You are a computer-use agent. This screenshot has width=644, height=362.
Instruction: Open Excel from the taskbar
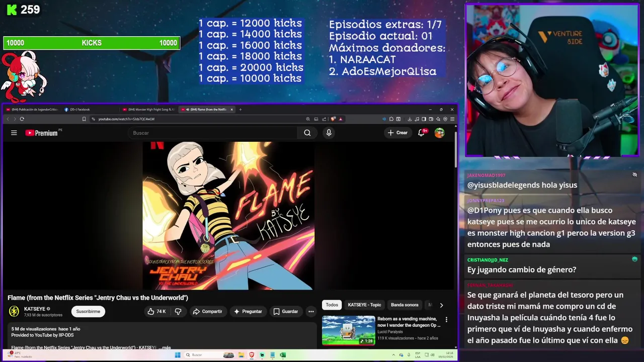pos(283,355)
